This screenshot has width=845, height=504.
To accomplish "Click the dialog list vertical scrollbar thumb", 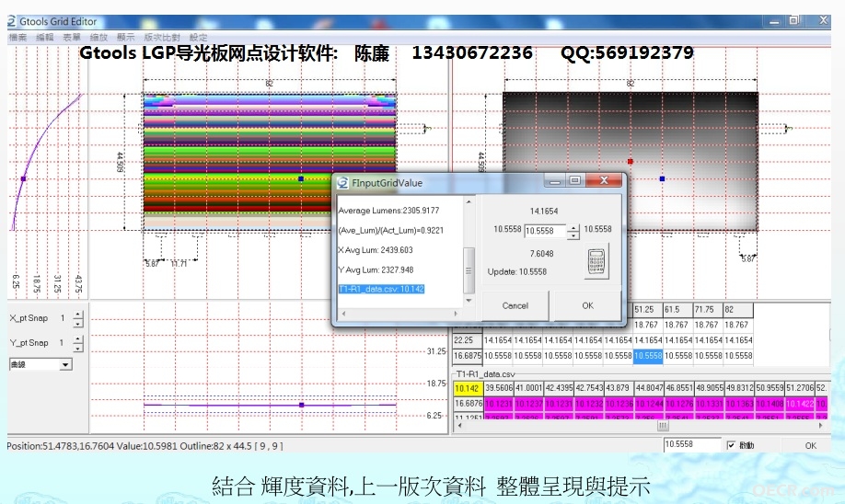I will (469, 270).
